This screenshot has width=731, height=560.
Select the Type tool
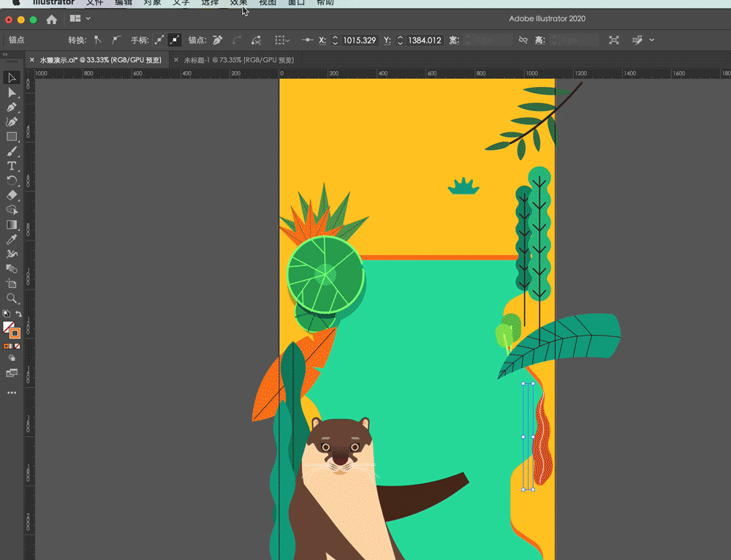pos(12,166)
